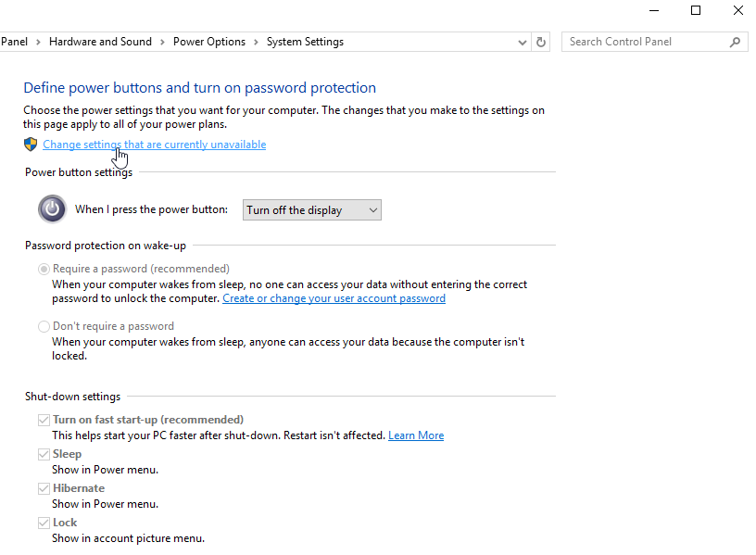
Task: Expand chevron after Hardware and Sound
Action: point(162,42)
